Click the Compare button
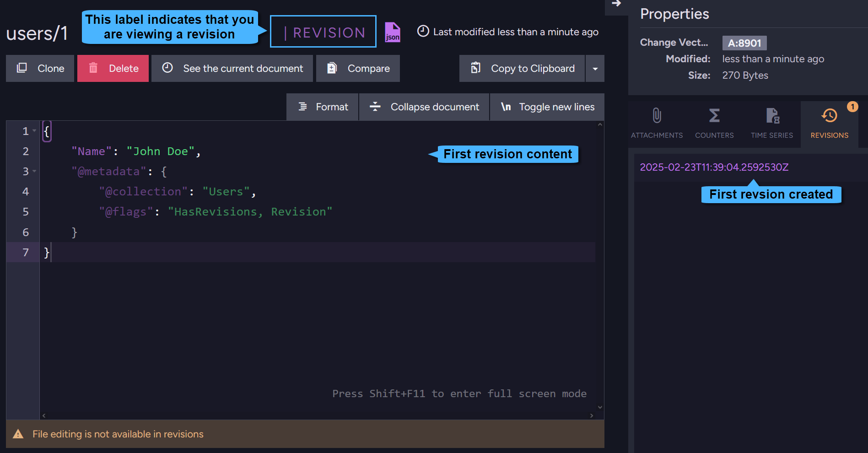Viewport: 868px width, 453px height. pos(358,69)
